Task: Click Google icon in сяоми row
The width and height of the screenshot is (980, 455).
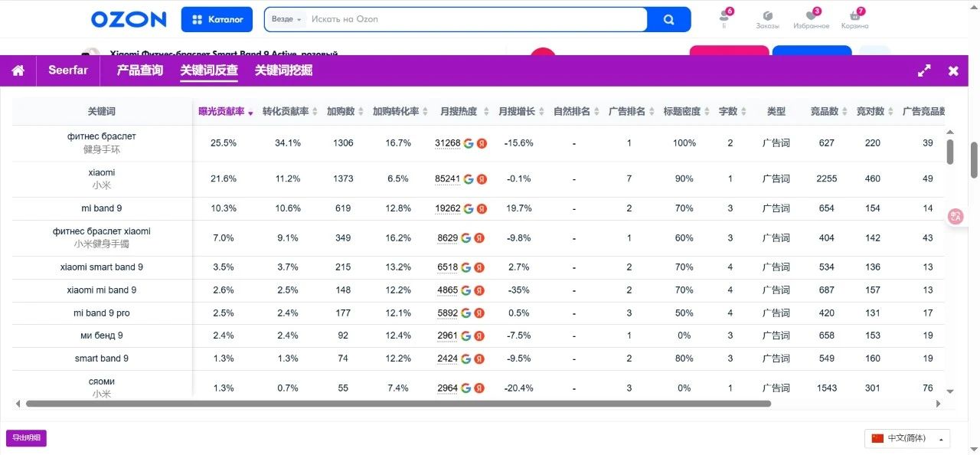Action: click(x=465, y=388)
